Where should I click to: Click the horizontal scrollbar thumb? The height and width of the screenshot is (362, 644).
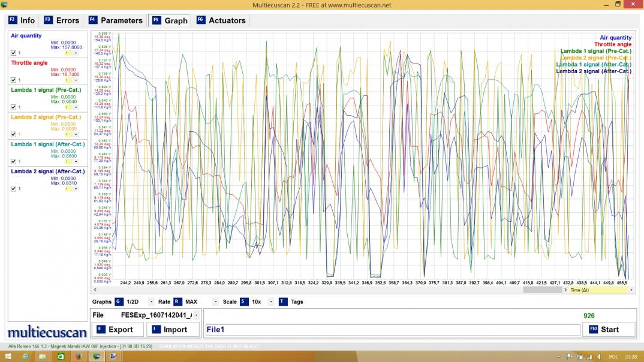tap(542, 289)
